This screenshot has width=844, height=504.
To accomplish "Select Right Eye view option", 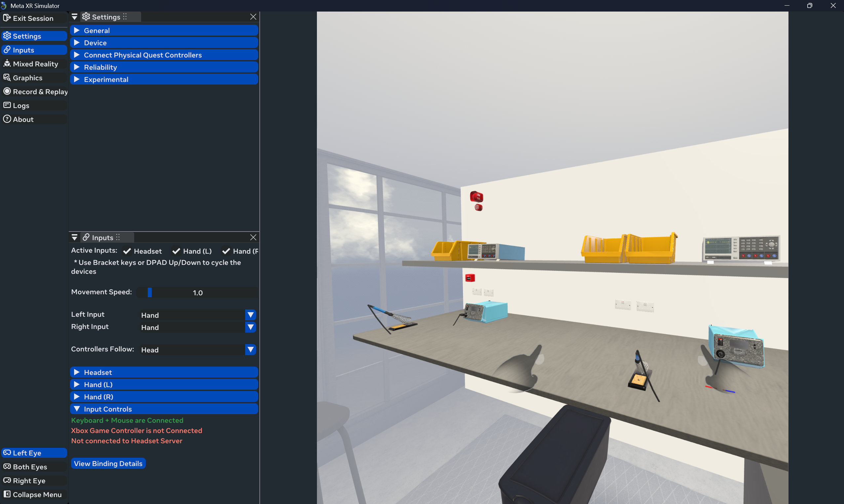I will pyautogui.click(x=29, y=481).
